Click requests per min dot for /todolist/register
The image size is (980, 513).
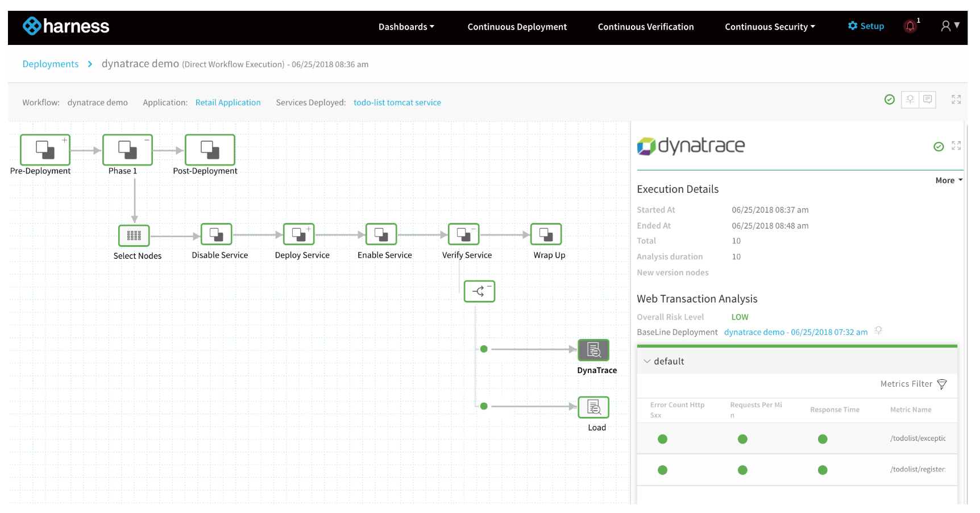click(742, 470)
